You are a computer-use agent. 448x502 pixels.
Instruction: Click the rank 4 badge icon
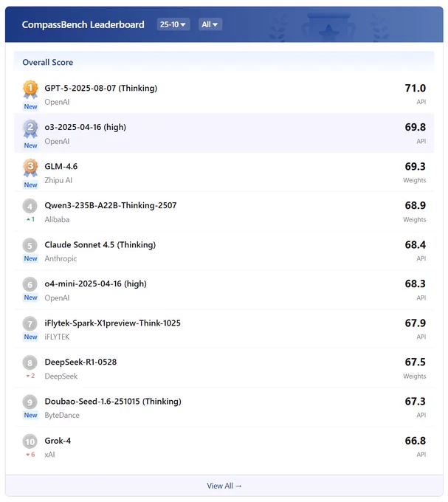[x=30, y=206]
